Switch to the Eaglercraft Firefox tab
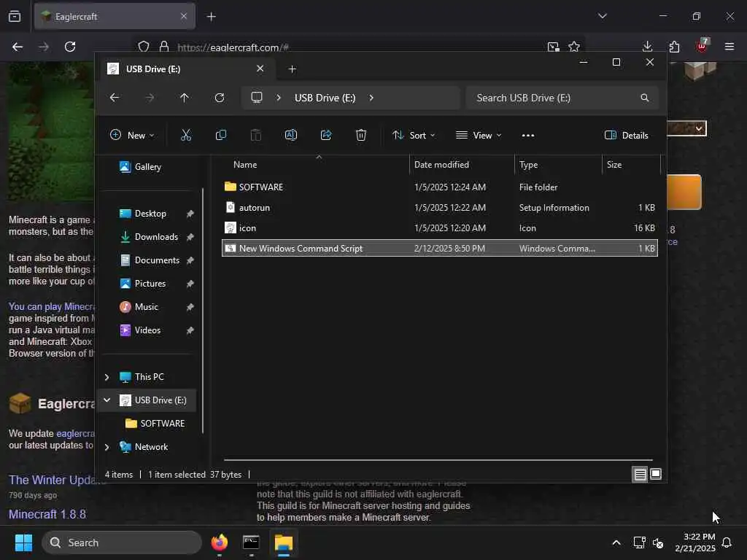This screenshot has height=560, width=747. click(115, 16)
